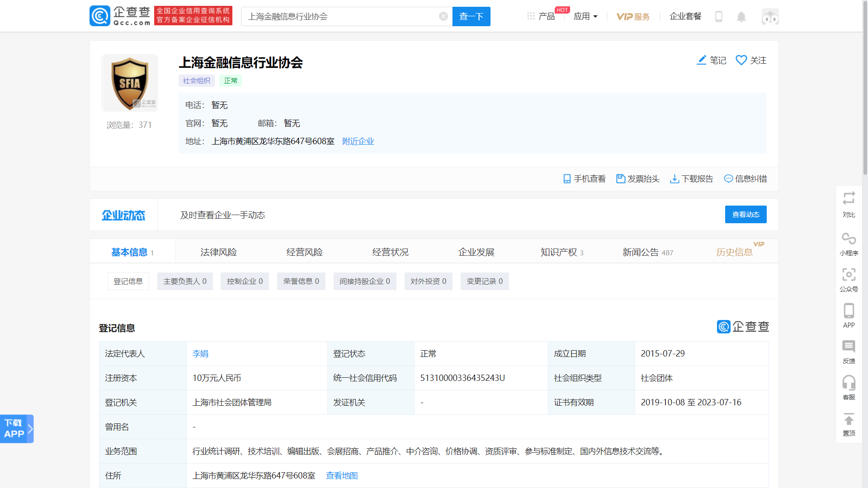Click the SFIA company logo thumbnail

[x=130, y=83]
